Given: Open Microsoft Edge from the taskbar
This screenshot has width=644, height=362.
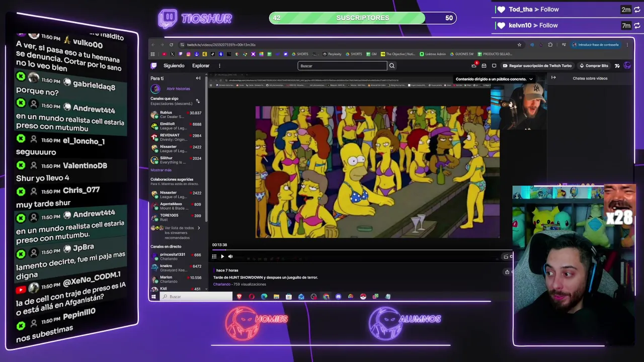Looking at the screenshot, I should point(264,297).
